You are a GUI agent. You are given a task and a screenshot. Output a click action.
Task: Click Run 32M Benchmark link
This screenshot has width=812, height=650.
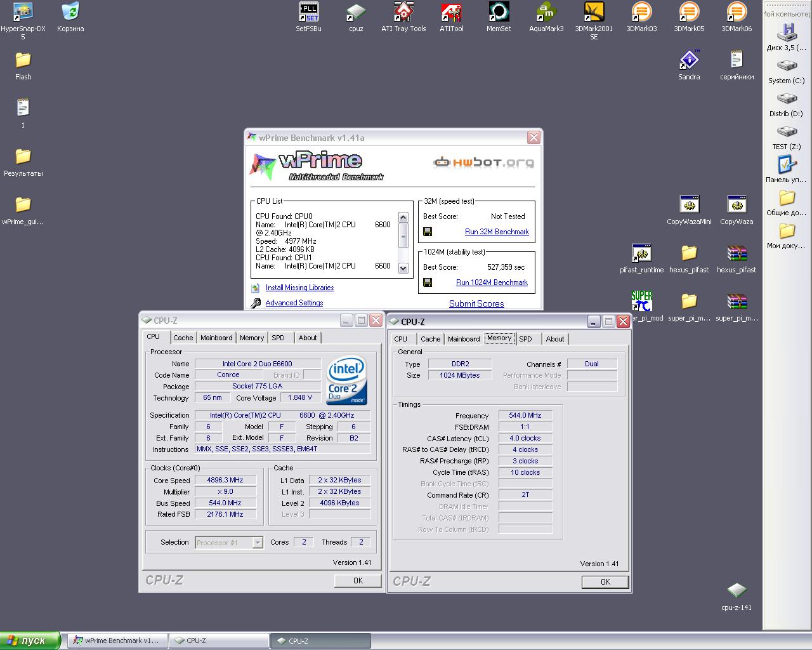497,232
